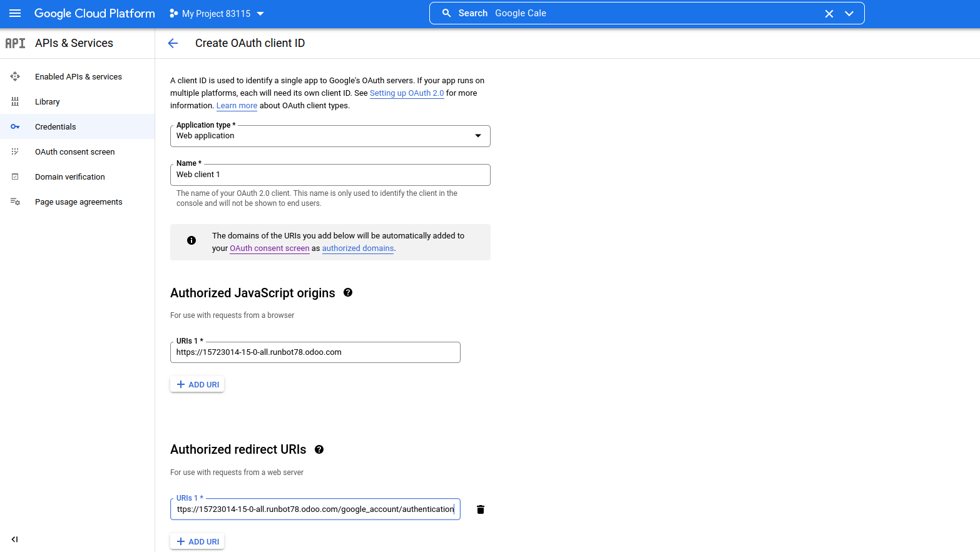
Task: Go to the Library page
Action: point(48,102)
